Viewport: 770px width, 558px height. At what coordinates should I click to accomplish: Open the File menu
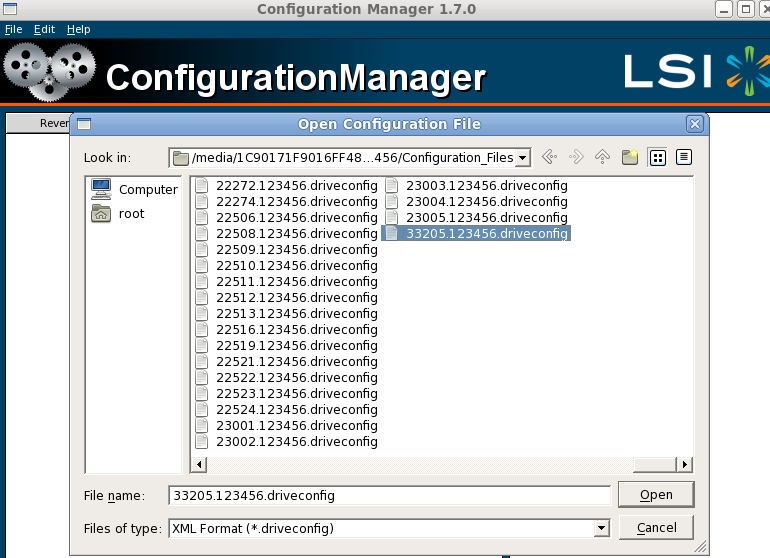pos(13,29)
